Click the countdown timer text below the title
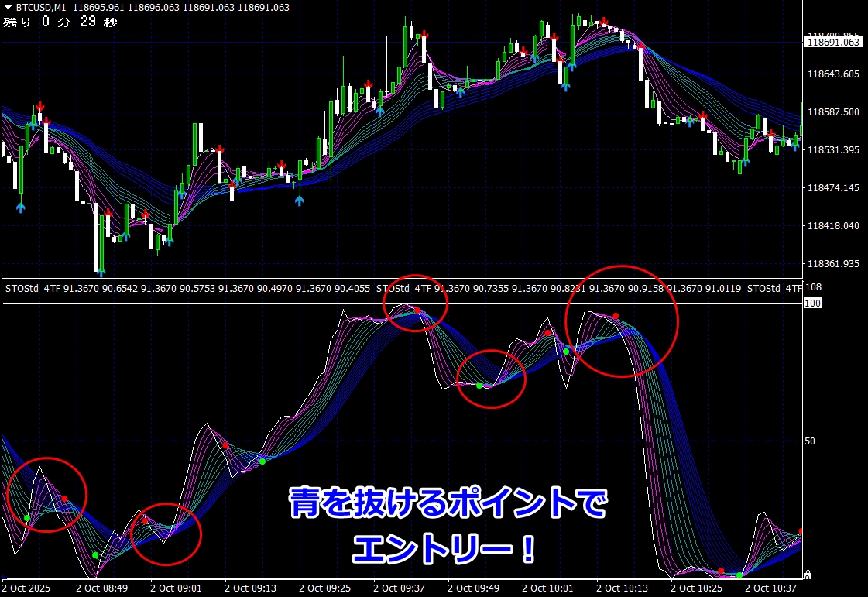 (60, 22)
